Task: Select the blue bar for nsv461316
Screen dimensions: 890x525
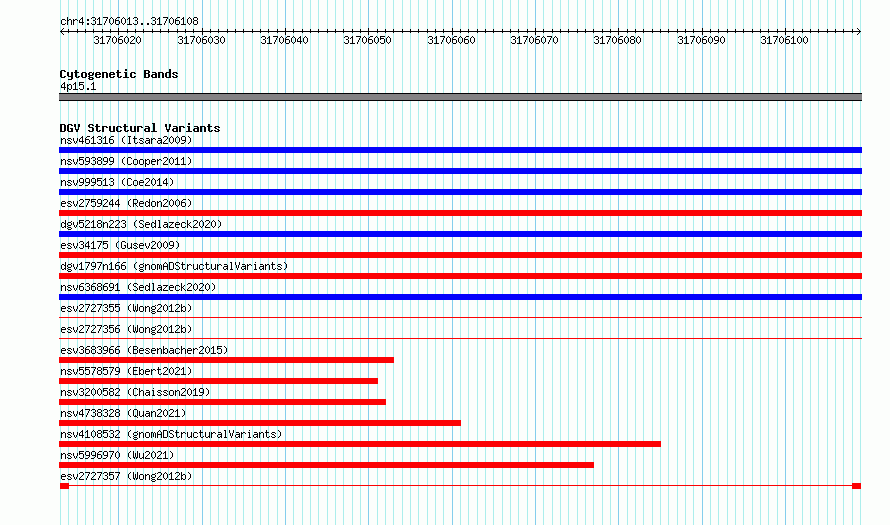Action: click(x=460, y=150)
